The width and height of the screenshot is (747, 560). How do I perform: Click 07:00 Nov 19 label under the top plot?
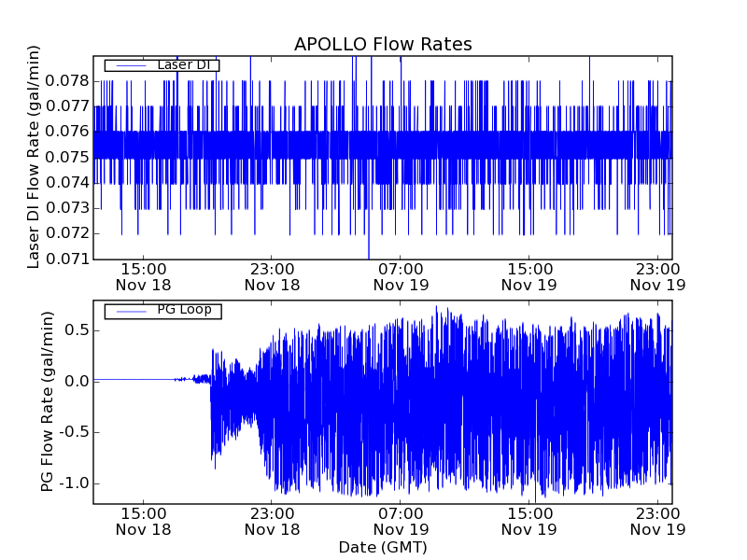(x=401, y=276)
